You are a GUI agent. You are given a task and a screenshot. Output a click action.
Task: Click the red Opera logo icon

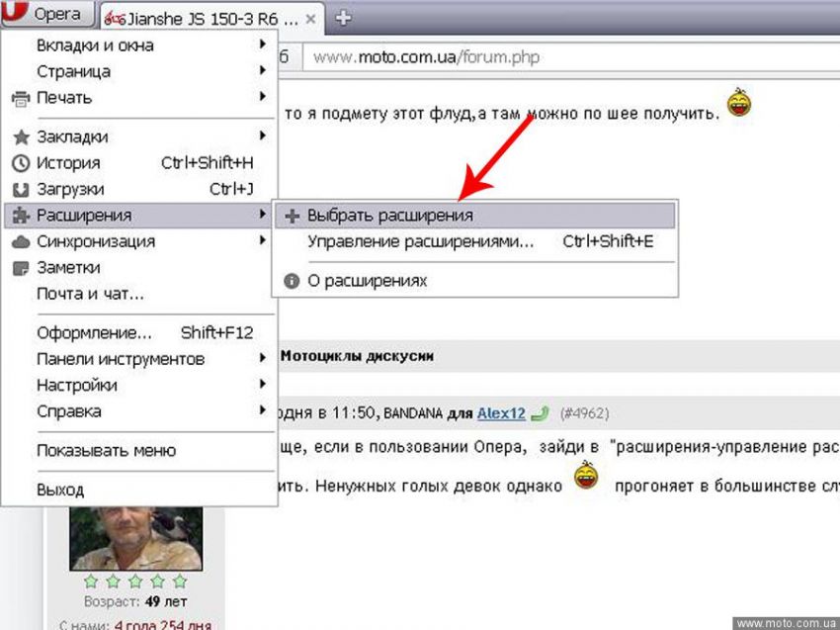pos(14,11)
